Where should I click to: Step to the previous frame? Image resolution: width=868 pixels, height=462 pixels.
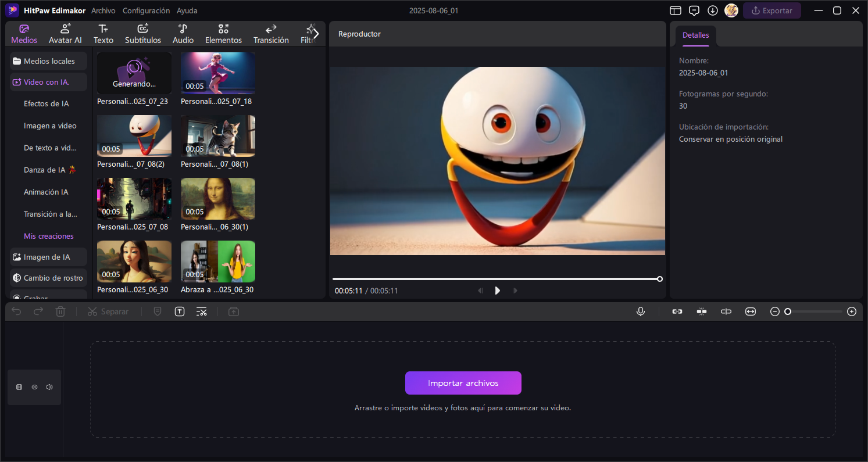tap(480, 291)
